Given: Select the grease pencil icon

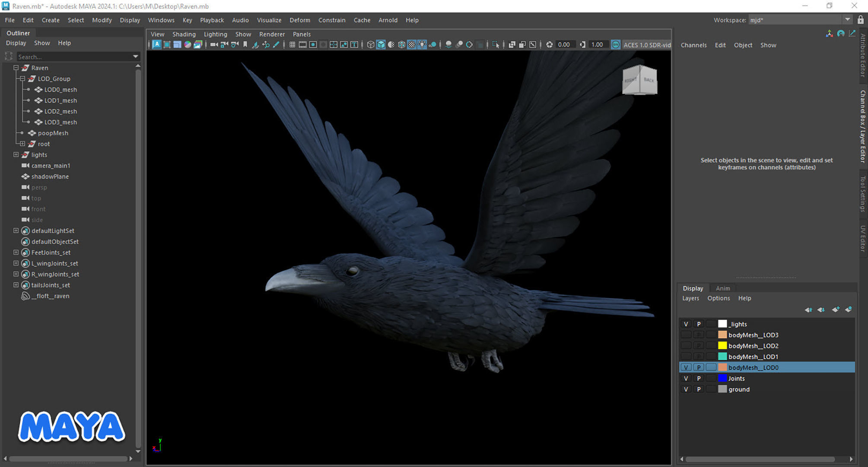Looking at the screenshot, I should coord(276,45).
